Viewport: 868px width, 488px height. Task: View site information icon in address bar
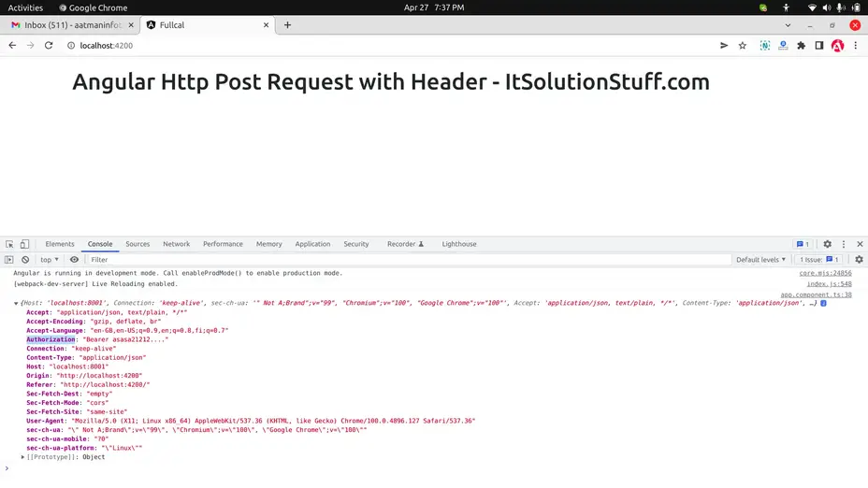pos(71,46)
